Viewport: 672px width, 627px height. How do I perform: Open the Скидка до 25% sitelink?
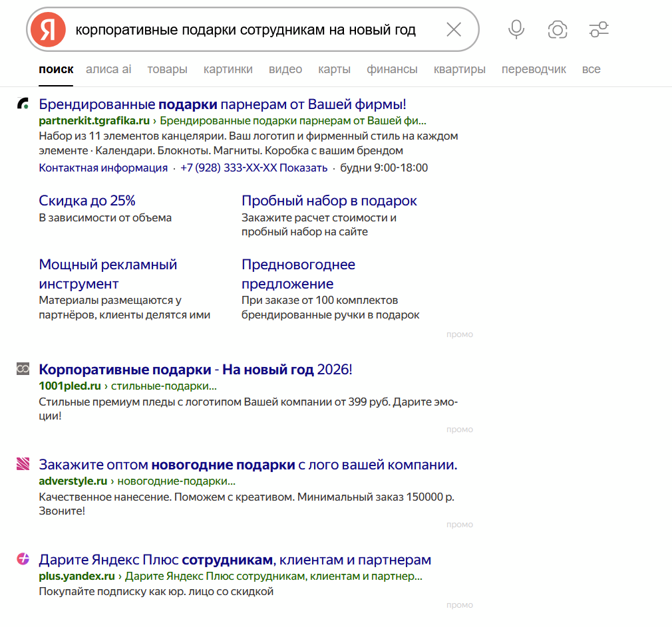pyautogui.click(x=86, y=200)
